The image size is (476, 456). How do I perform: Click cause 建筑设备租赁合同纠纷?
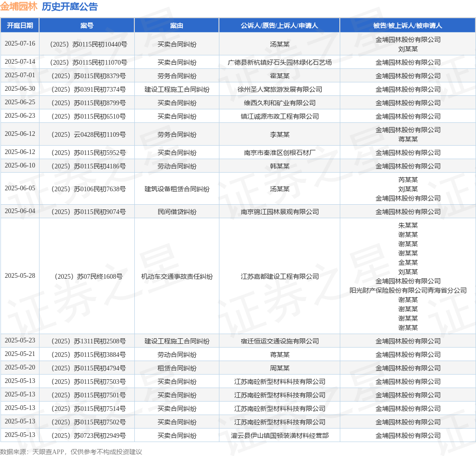(177, 189)
